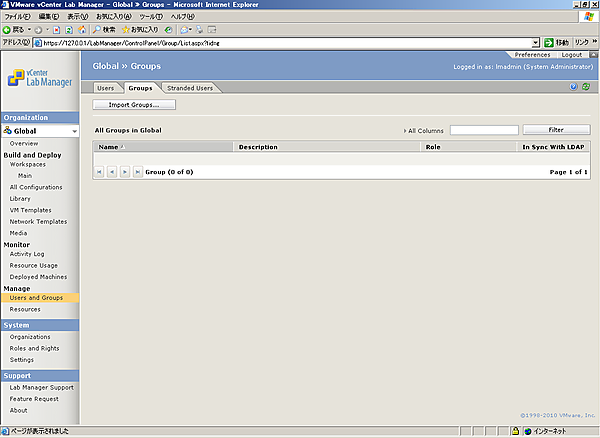Click the IE Refresh icon
Image resolution: width=600 pixels, height=438 pixels.
(69, 30)
